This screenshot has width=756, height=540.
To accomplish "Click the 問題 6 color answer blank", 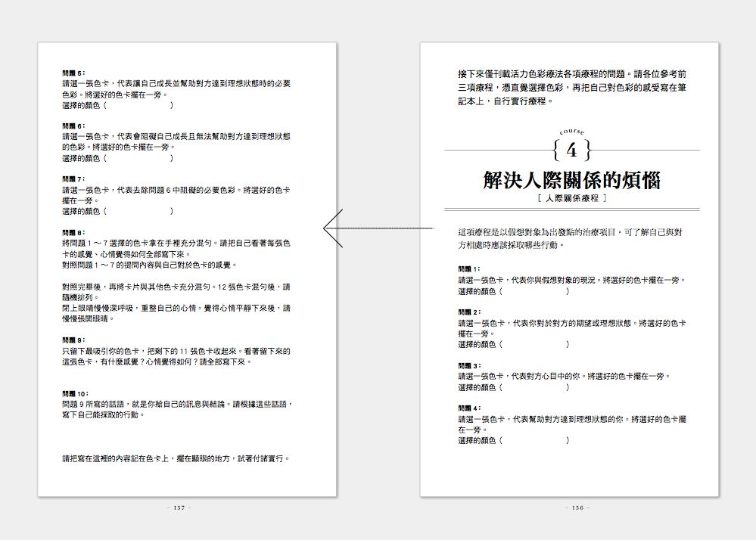I will coord(138,159).
